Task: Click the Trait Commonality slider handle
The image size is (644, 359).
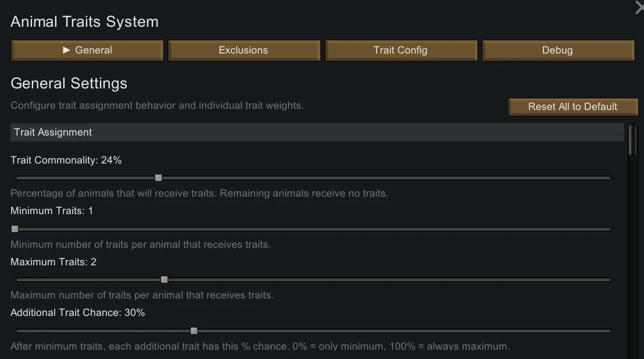Action: point(158,178)
